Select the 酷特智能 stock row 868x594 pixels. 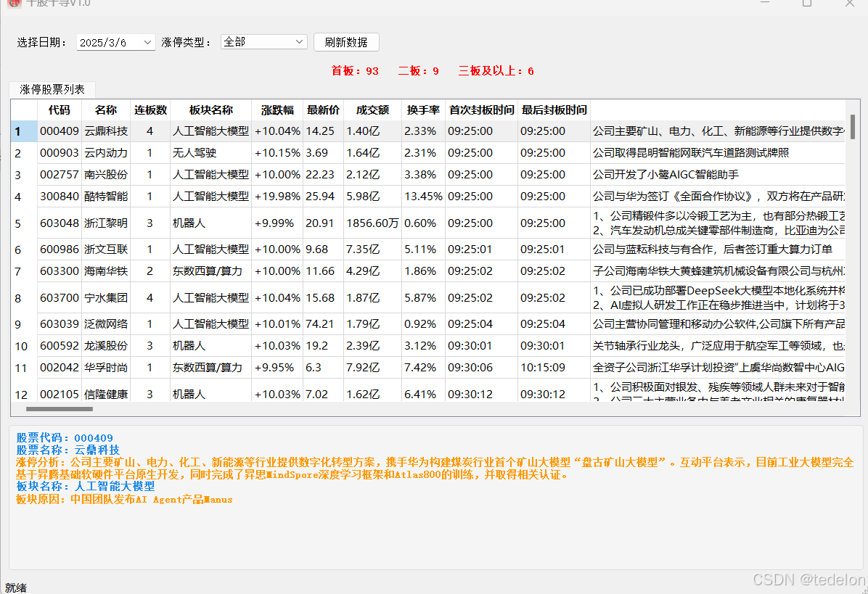pos(106,196)
